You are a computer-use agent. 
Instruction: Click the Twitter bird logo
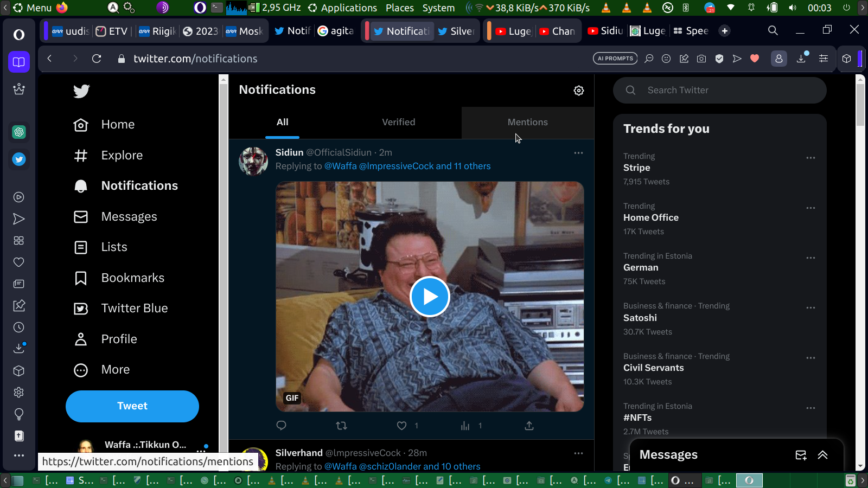81,91
